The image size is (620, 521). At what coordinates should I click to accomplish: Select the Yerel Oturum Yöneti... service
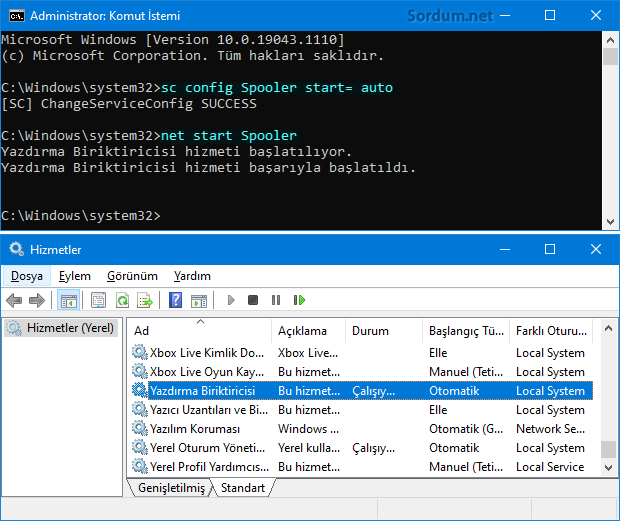tap(362, 448)
